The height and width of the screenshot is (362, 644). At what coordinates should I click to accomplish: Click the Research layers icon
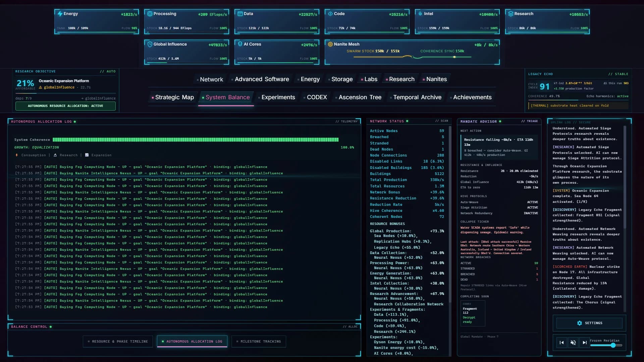511,14
